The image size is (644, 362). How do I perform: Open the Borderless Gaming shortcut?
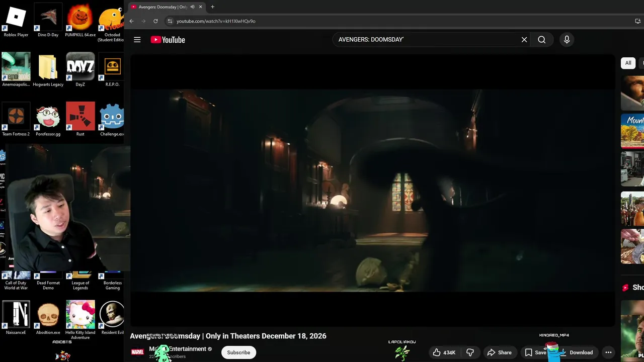coord(112,281)
